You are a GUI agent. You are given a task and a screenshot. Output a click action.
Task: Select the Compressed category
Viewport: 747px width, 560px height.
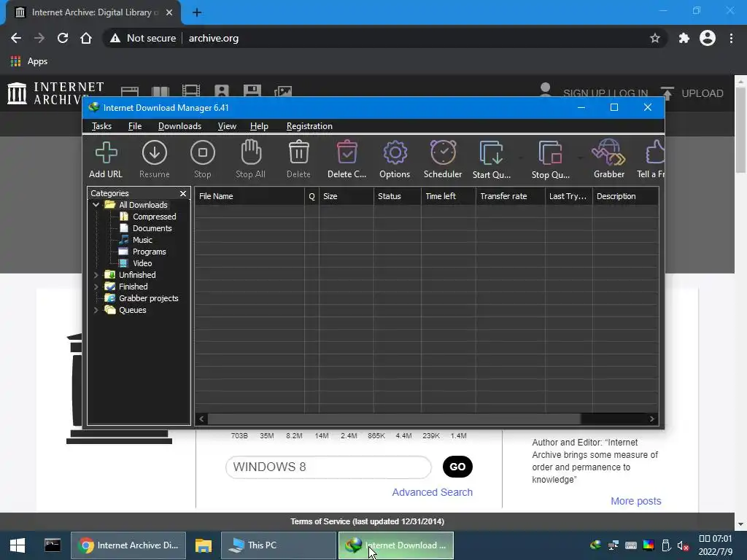[x=155, y=217]
